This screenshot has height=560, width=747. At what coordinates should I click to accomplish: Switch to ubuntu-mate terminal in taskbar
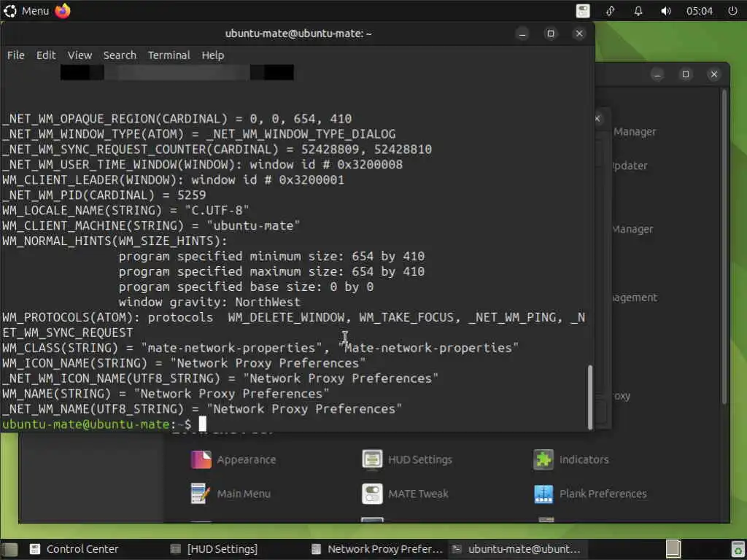(x=517, y=549)
